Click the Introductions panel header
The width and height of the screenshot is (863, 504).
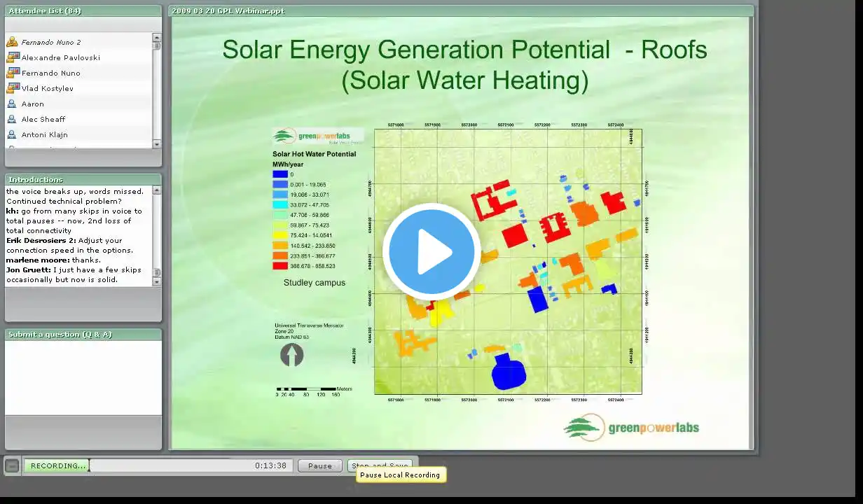83,179
